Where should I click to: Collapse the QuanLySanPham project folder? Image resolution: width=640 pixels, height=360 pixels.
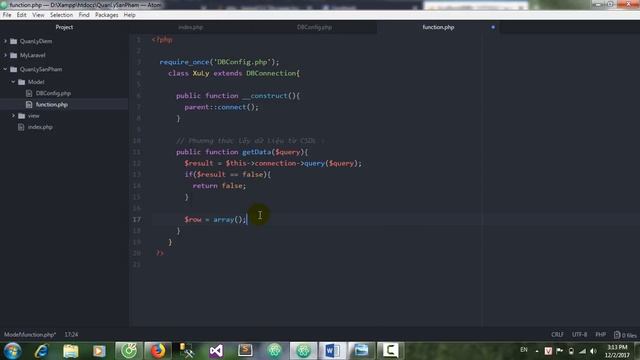point(5,69)
